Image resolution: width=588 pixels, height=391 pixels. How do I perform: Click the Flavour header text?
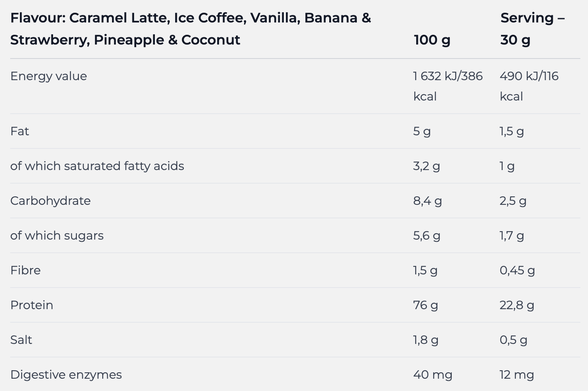190,29
